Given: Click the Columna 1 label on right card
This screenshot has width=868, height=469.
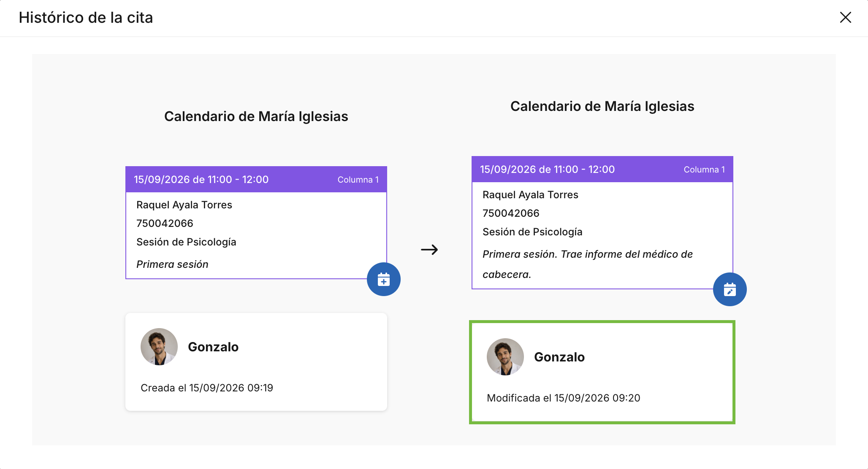Looking at the screenshot, I should coord(704,170).
